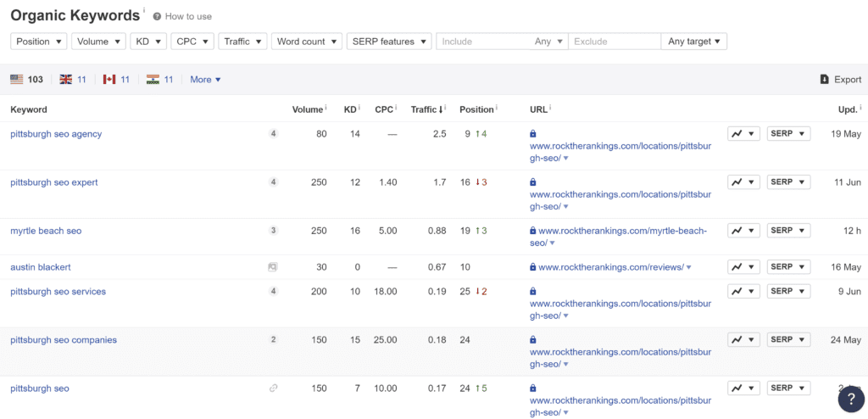
Task: Open the Volume filter dropdown
Action: point(98,42)
